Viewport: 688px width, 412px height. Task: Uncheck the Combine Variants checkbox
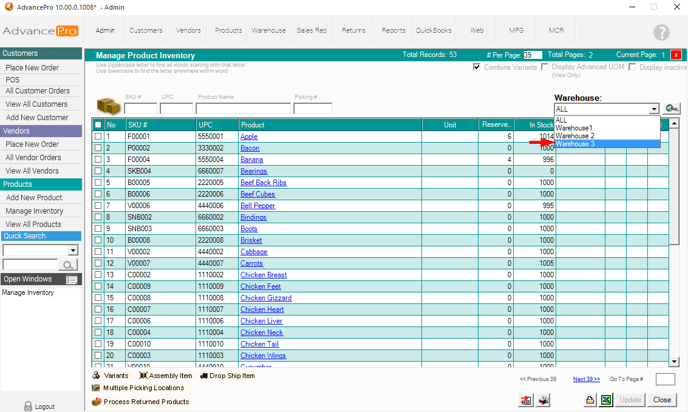[x=477, y=67]
